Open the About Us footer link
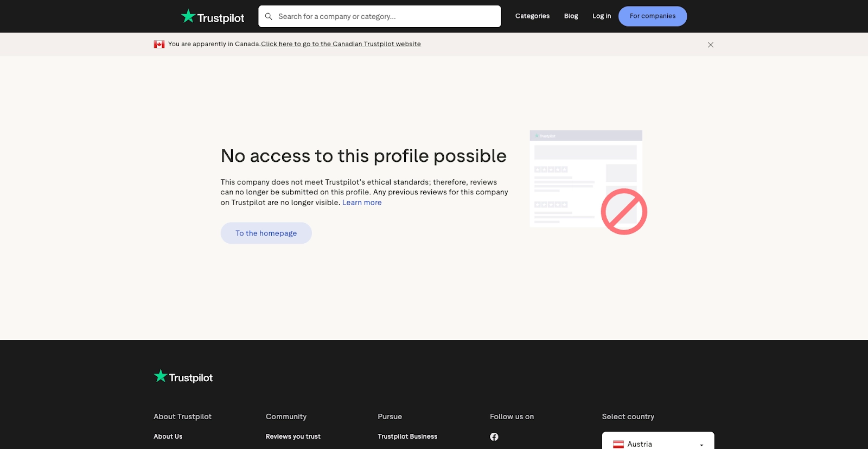This screenshot has width=868, height=449. pyautogui.click(x=168, y=437)
